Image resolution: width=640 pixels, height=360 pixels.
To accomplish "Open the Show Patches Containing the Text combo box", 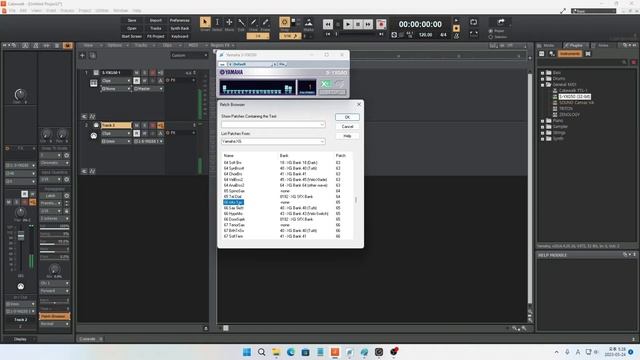I will point(273,124).
